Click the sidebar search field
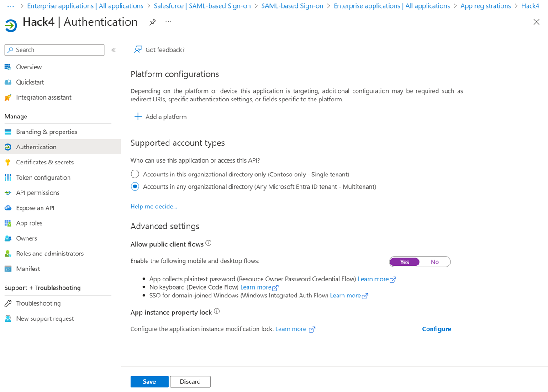 (54, 50)
